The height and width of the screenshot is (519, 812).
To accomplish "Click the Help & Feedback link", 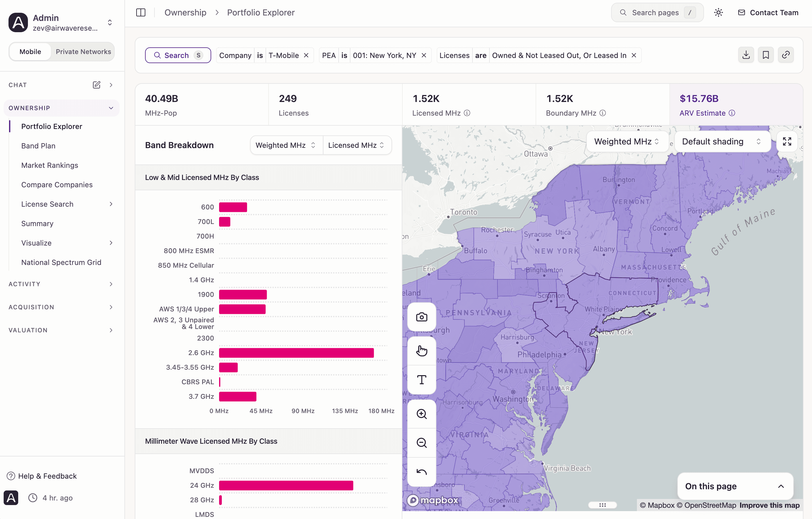I will [x=47, y=476].
